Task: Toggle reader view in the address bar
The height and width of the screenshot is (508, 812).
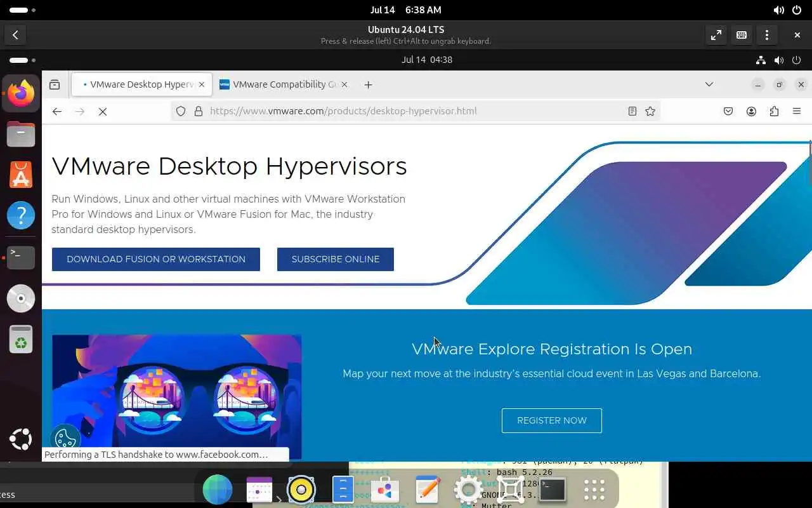Action: click(632, 111)
